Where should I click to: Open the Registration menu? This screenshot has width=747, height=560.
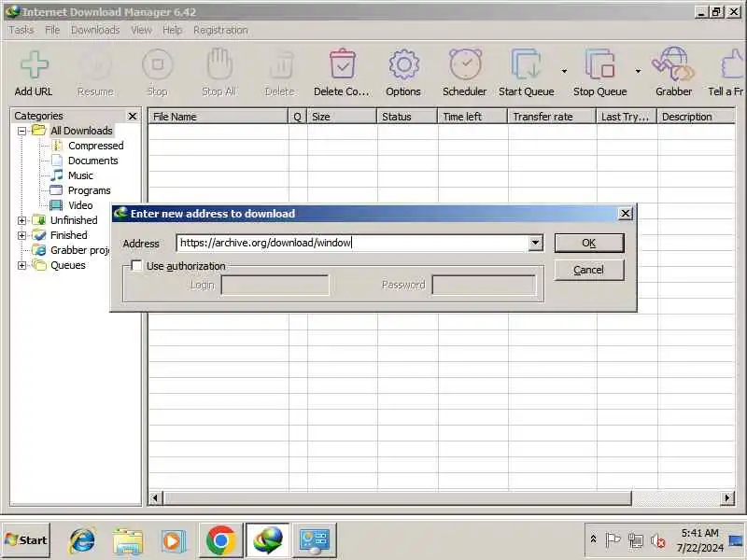tap(220, 30)
